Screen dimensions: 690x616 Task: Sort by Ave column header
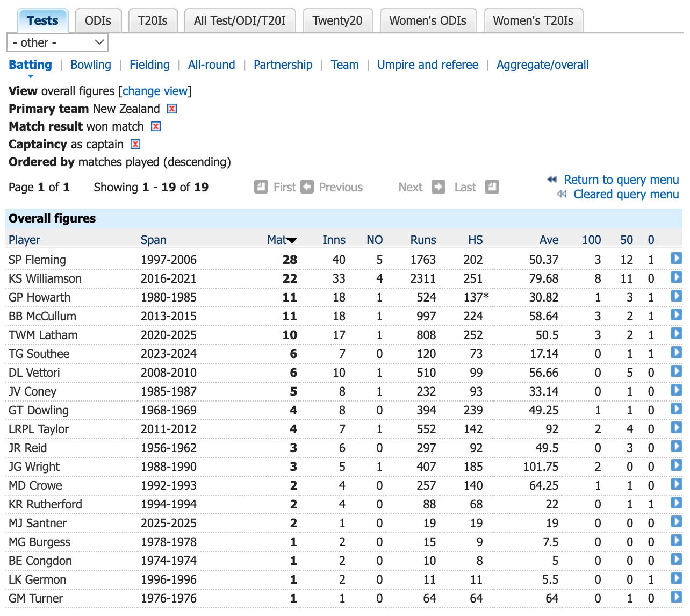click(x=549, y=240)
